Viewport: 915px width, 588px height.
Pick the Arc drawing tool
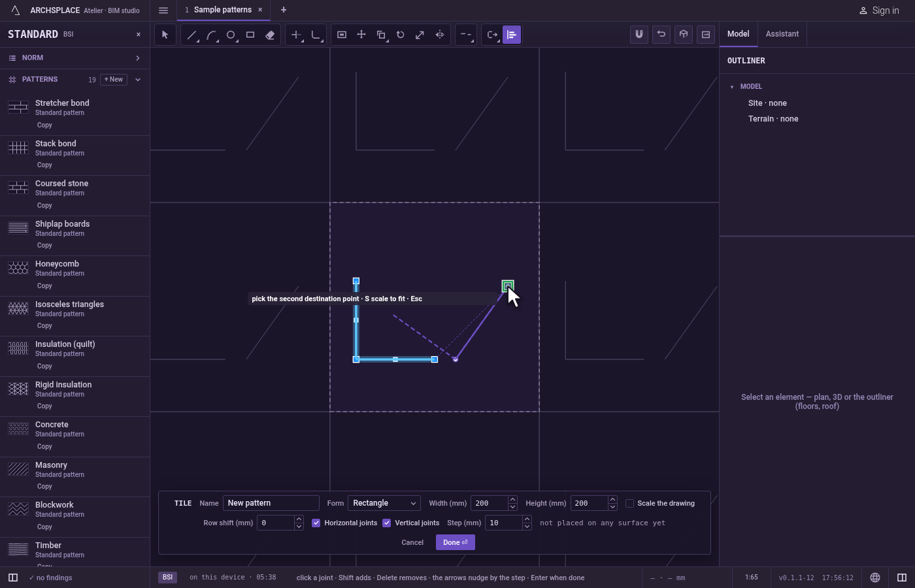[x=211, y=35]
